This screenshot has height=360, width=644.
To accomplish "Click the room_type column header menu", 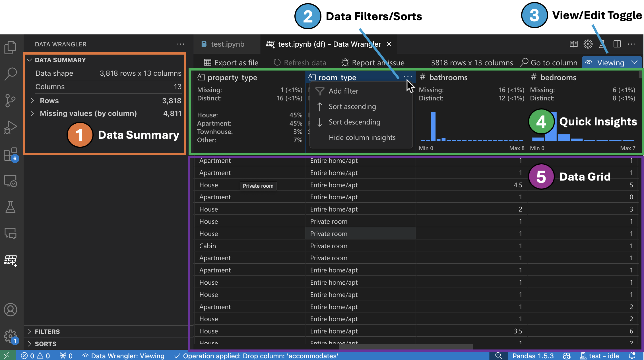I will click(408, 77).
